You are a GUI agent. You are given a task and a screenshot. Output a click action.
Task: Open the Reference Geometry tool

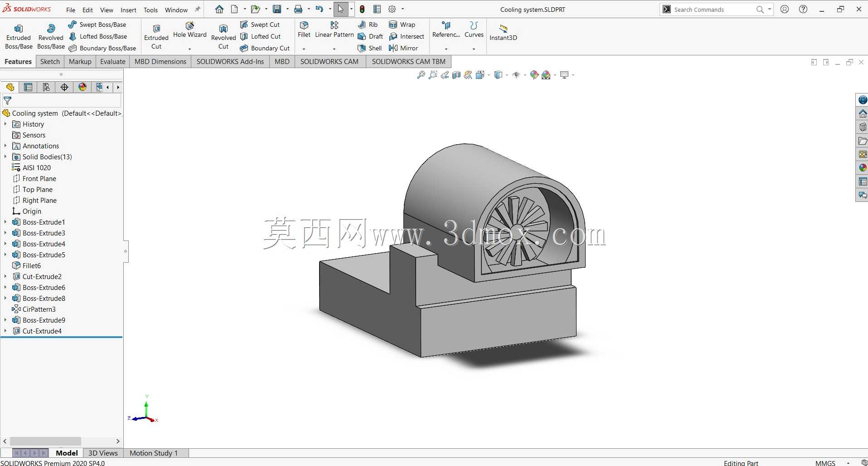(446, 30)
